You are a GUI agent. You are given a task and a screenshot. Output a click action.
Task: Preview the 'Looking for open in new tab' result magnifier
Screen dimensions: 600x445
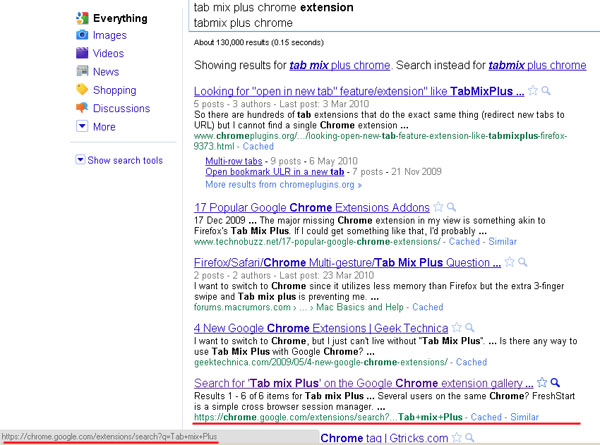pyautogui.click(x=546, y=91)
